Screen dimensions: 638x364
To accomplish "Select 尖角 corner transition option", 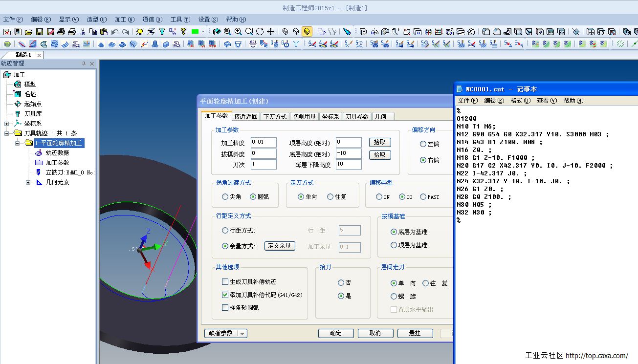I will [225, 197].
